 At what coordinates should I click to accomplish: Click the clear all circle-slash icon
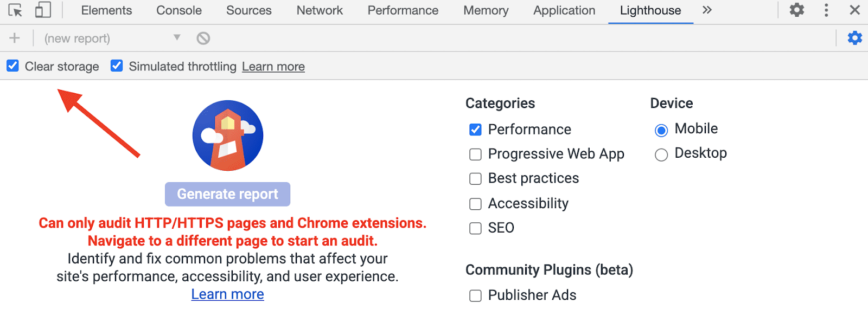coord(203,38)
